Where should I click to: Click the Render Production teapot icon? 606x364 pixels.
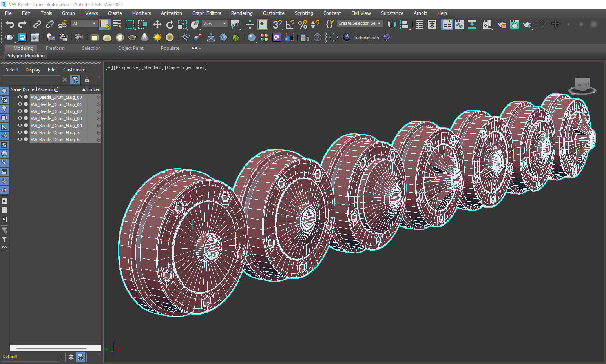tap(527, 24)
